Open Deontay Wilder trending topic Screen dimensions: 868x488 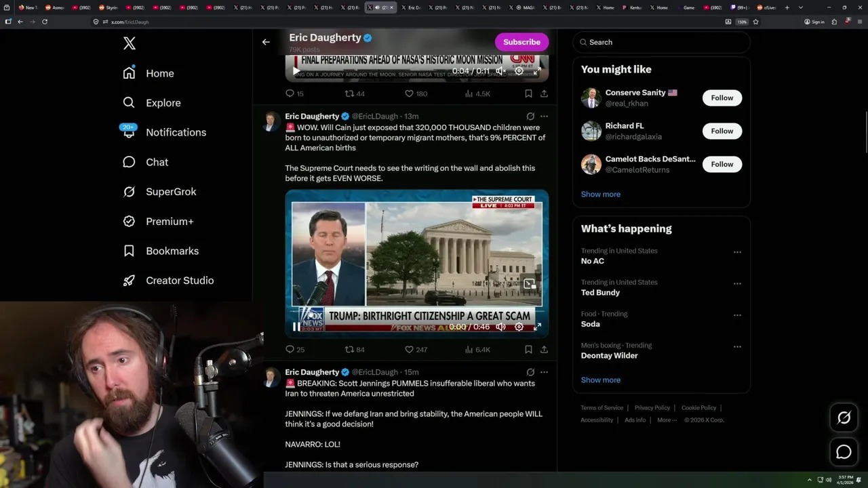click(x=610, y=356)
